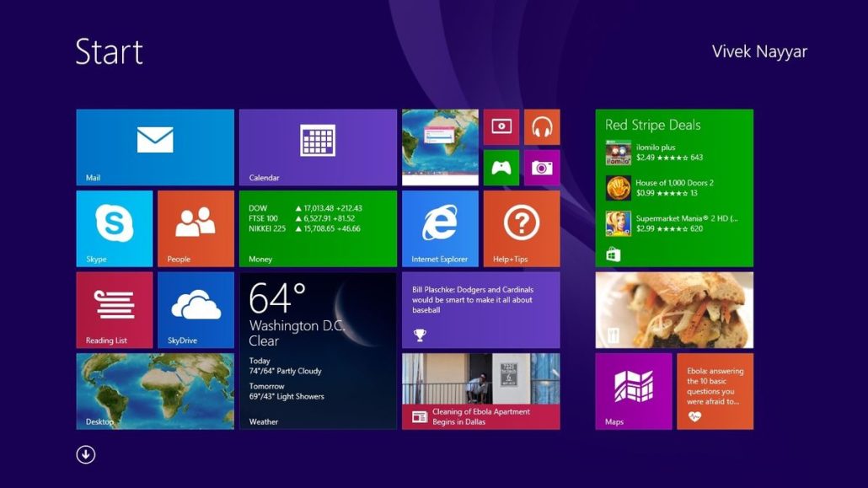Screen dimensions: 868x488
Task: Open the Desktop tile
Action: (155, 392)
